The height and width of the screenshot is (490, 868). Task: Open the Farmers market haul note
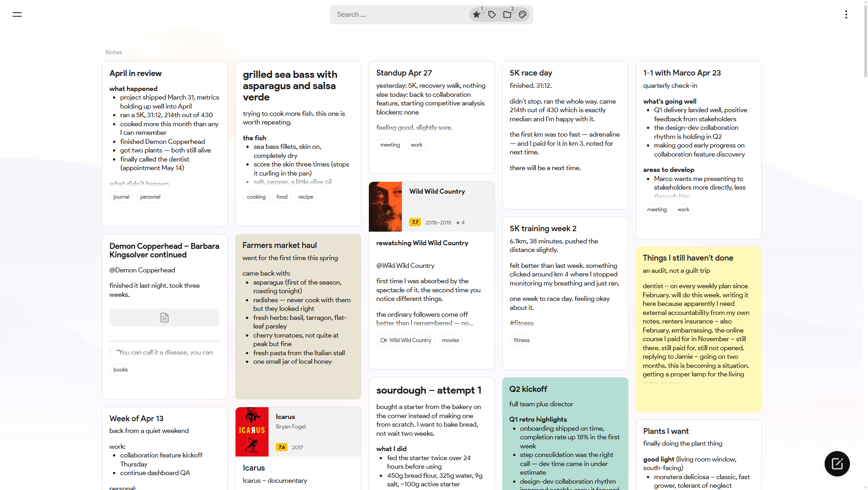pos(298,317)
